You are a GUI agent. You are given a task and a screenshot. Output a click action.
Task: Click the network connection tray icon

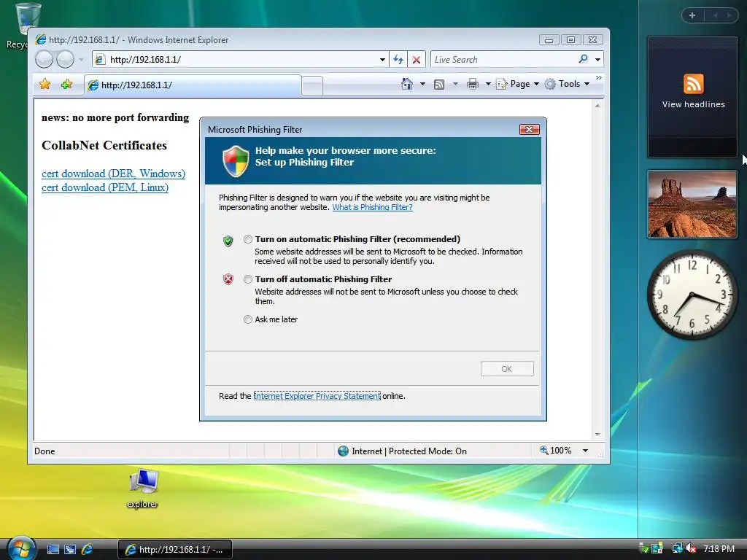677,548
